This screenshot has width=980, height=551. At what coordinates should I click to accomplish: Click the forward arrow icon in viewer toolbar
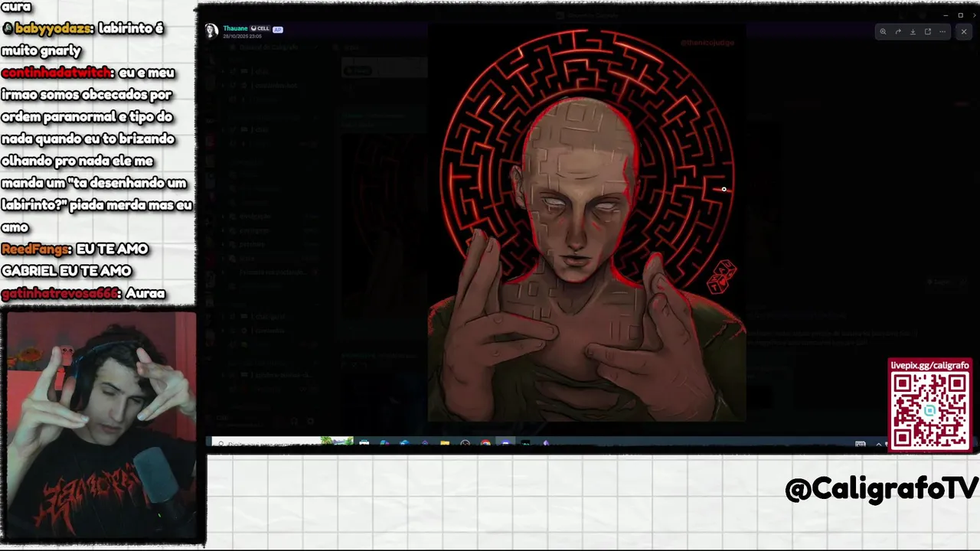[x=898, y=31]
